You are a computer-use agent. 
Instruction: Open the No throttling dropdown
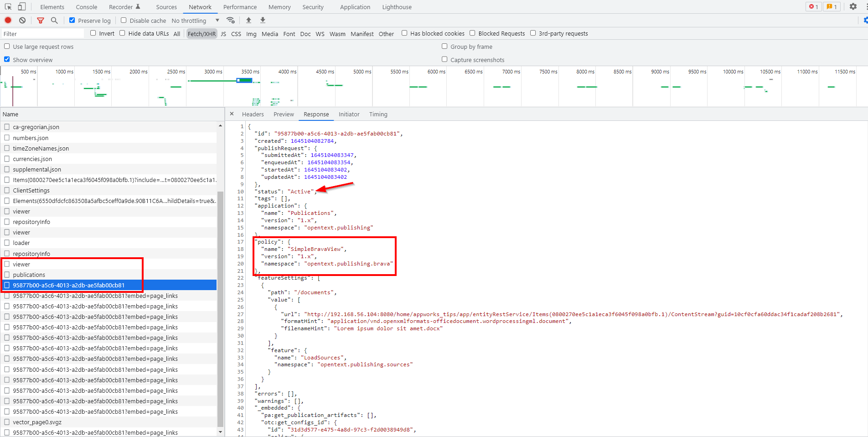tap(195, 21)
